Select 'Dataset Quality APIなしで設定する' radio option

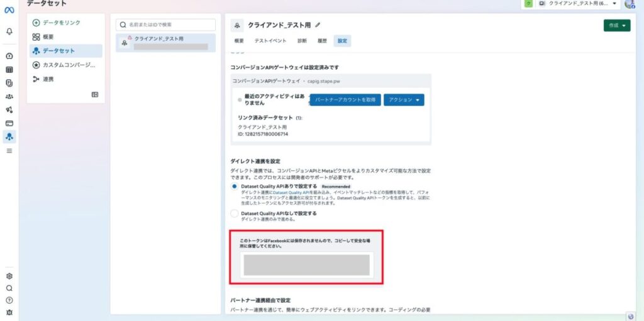point(235,214)
